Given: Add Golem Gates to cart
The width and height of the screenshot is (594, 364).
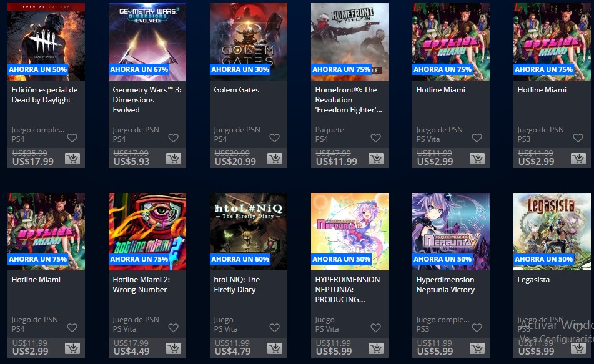Looking at the screenshot, I should point(275,159).
